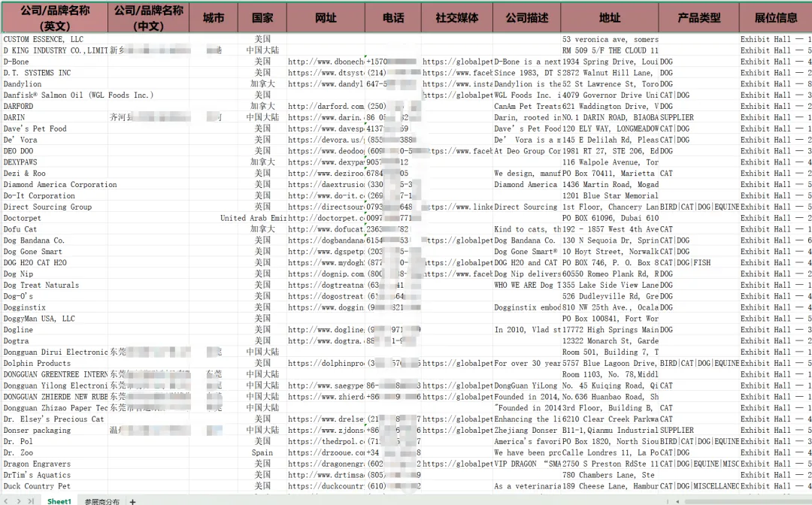812x505 pixels.
Task: Click left arrow of horizontal scrollbar
Action: point(677,501)
